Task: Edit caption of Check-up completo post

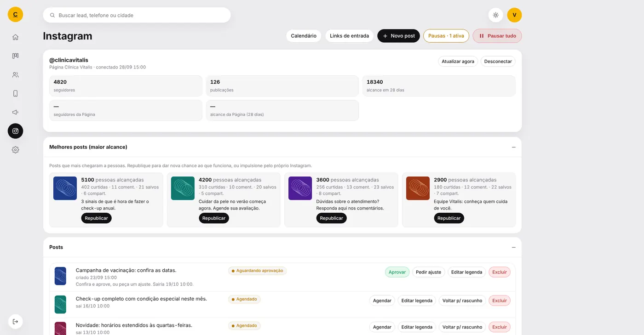Action: point(417,301)
